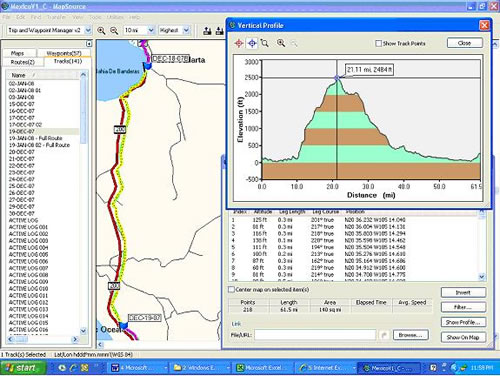Screen dimensions: 500x376
Task: Zoom in the map with main toolbar magnifier
Action: coord(101,31)
